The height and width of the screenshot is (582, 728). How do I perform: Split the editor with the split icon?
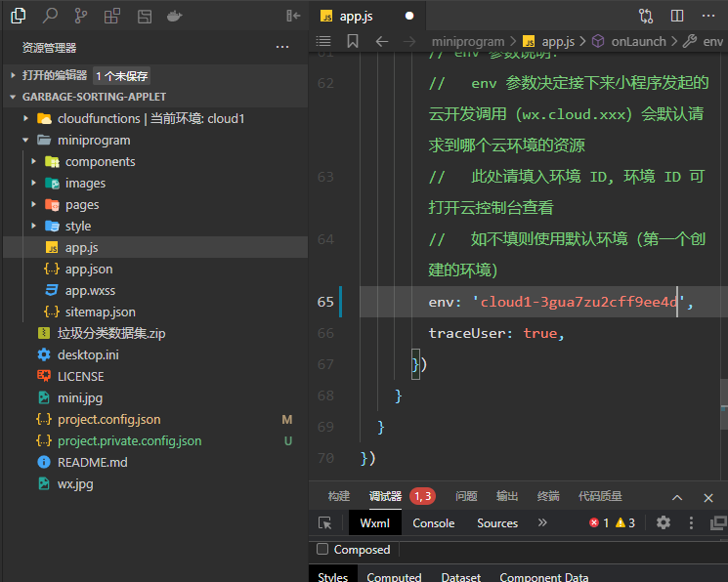point(677,16)
